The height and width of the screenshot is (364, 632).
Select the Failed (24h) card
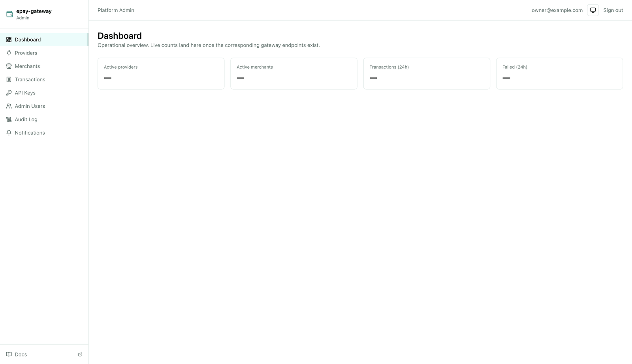coord(559,73)
